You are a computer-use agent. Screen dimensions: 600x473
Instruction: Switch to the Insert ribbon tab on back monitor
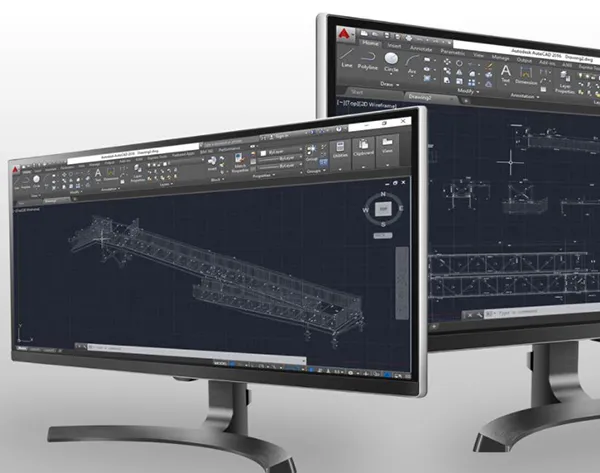click(x=394, y=46)
